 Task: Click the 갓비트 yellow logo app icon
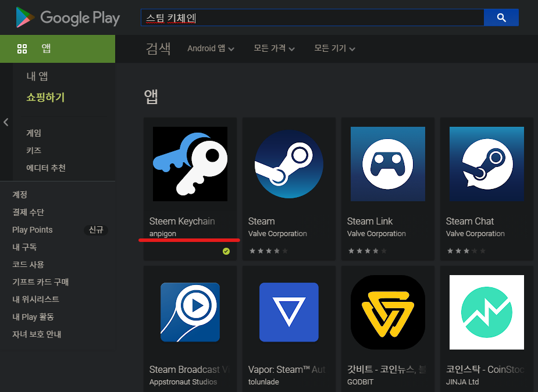coord(388,312)
